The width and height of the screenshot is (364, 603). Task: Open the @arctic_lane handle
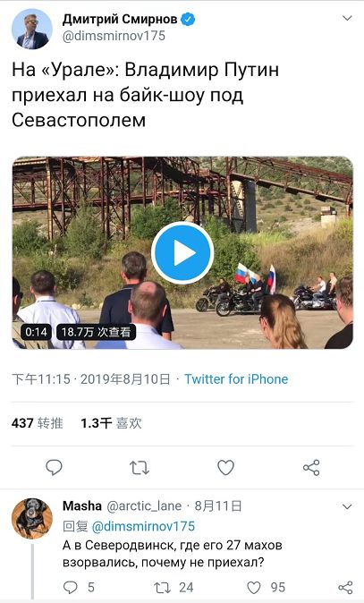[x=144, y=505]
